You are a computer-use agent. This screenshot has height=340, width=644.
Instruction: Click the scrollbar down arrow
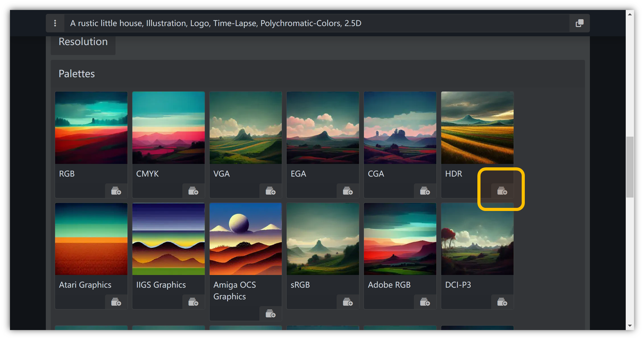630,326
